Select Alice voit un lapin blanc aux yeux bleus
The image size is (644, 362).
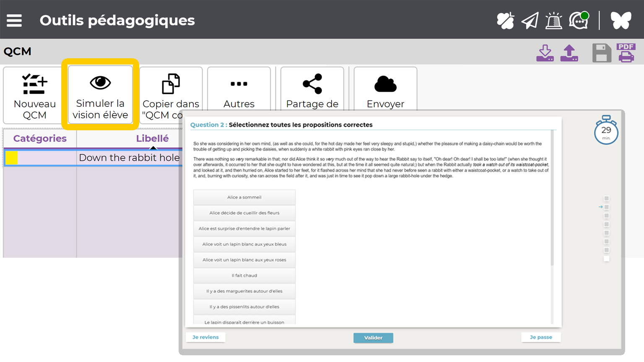(244, 244)
